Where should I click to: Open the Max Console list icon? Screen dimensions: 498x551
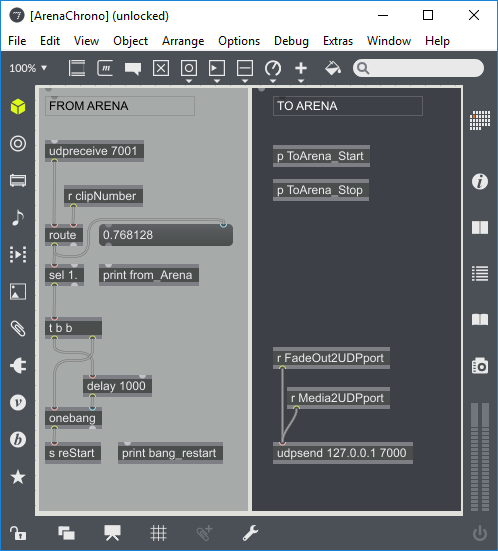click(480, 274)
